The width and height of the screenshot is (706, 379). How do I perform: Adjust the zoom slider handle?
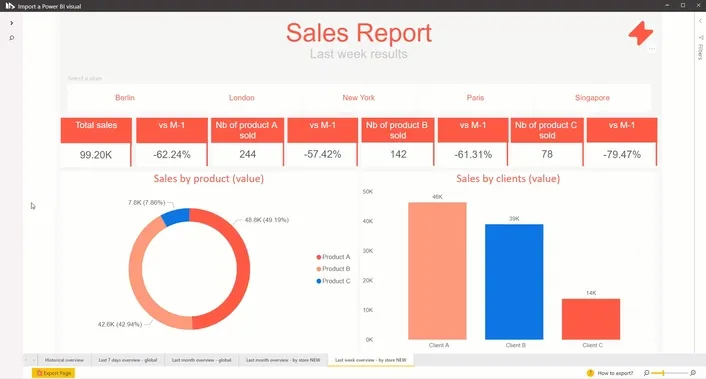[x=663, y=373]
